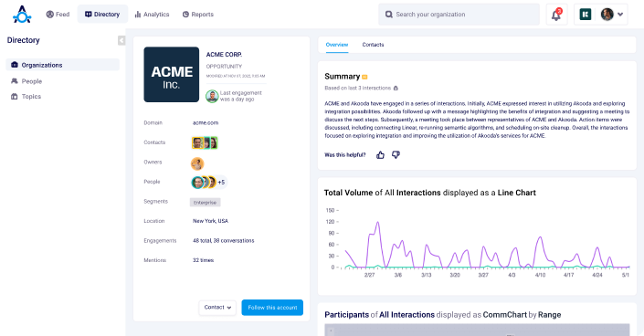
Task: Click the green organization badge icon
Action: (x=586, y=15)
